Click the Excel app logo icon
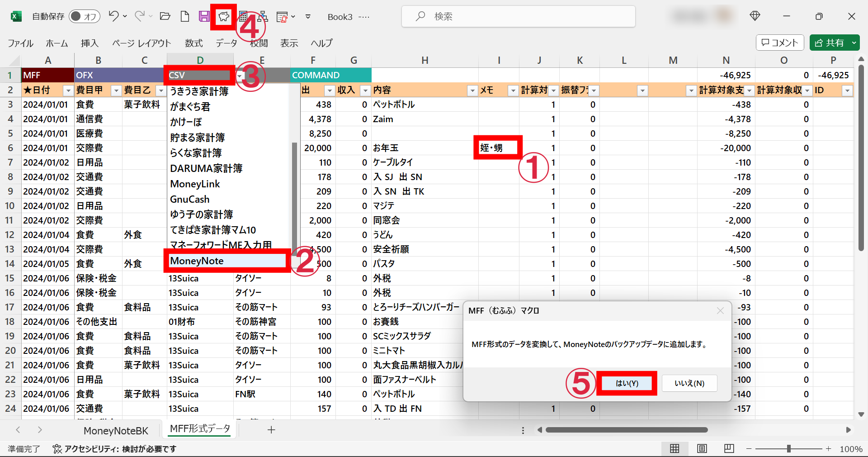The image size is (868, 457). point(16,17)
